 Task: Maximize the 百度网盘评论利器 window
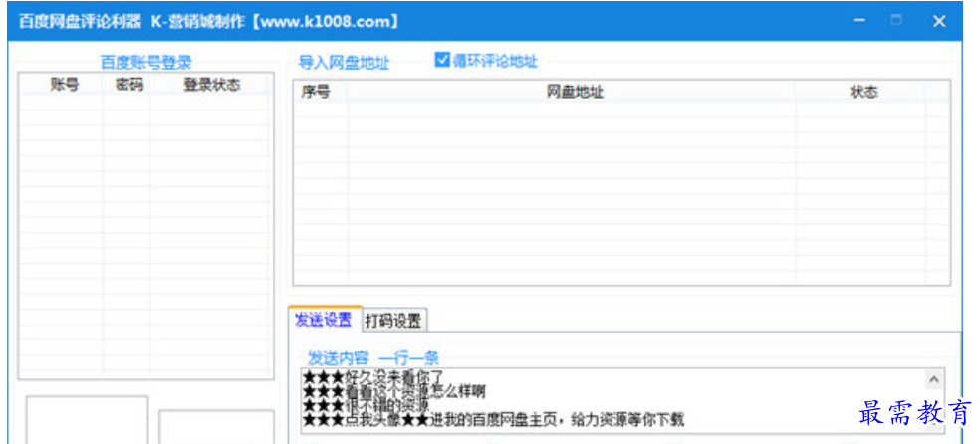click(x=896, y=21)
